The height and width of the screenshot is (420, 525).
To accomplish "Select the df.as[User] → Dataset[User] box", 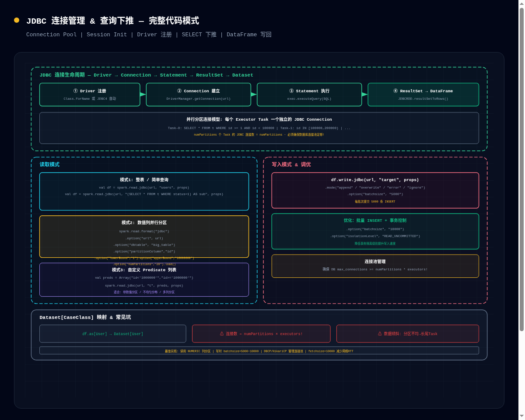I will (x=112, y=334).
